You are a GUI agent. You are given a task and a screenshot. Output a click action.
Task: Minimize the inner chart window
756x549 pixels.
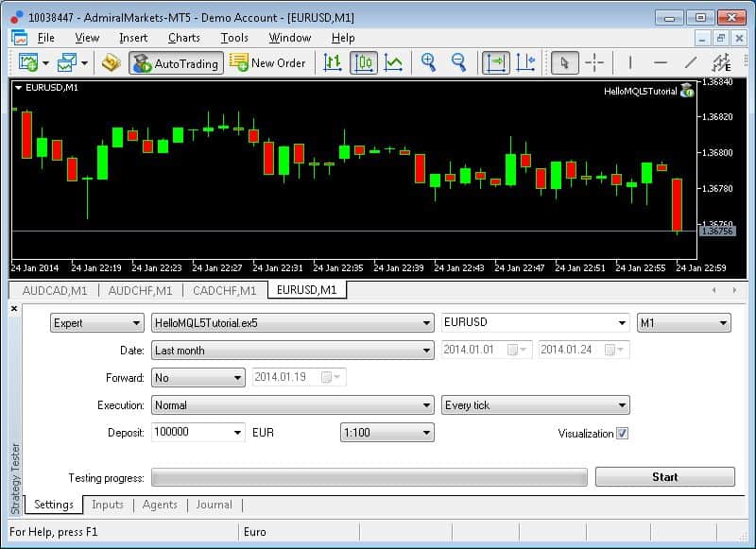point(702,38)
